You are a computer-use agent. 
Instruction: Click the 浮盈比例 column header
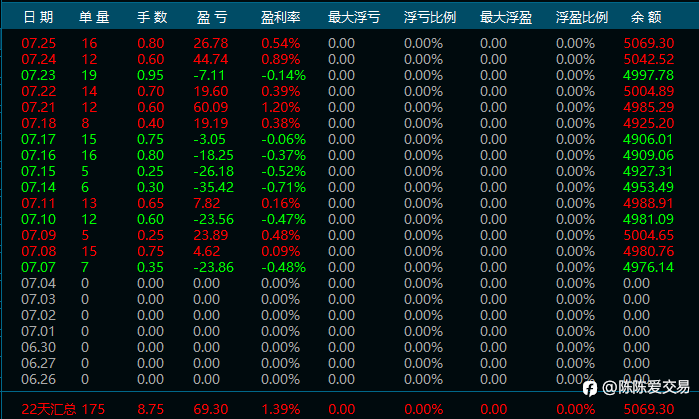tap(582, 17)
